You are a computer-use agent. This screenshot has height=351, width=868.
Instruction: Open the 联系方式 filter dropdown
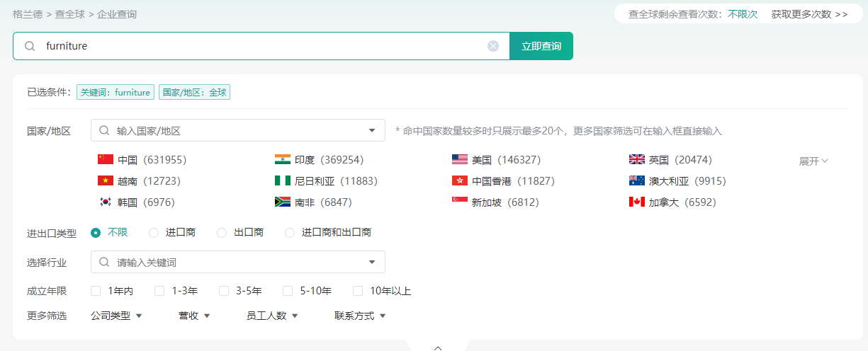[360, 316]
